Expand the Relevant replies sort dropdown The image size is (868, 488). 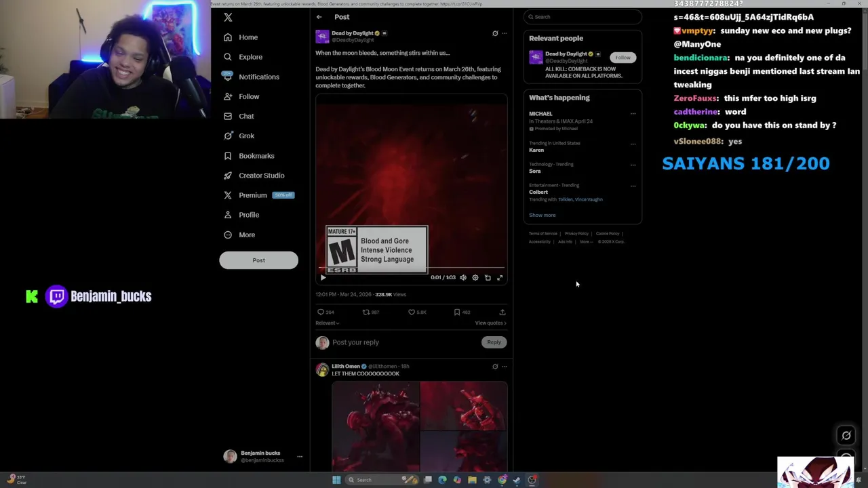(328, 323)
